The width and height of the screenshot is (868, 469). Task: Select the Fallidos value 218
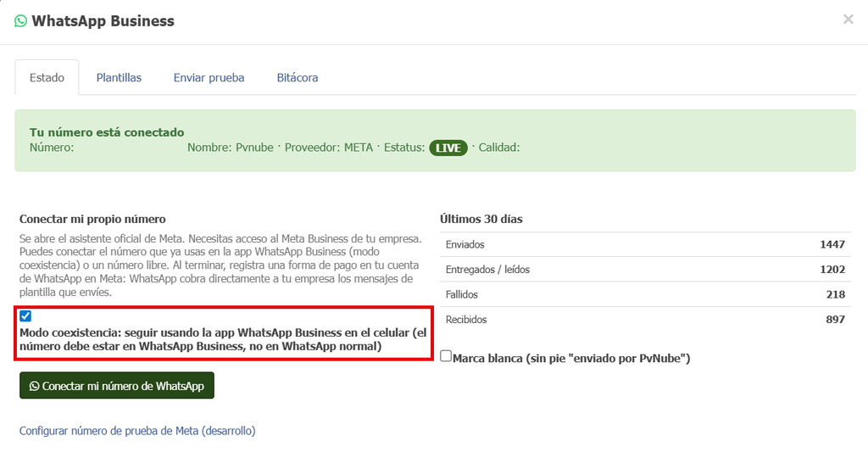(x=835, y=294)
